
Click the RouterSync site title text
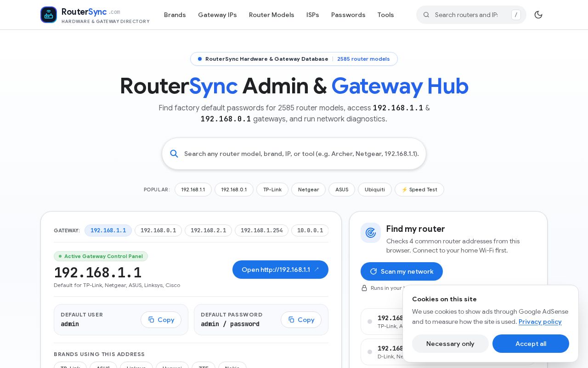point(84,11)
